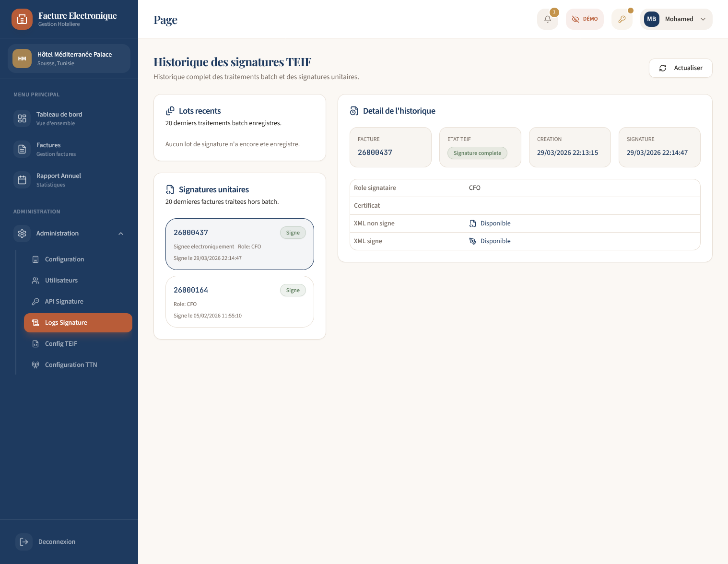Select Hôtel Méditerranée Palace selector
This screenshot has width=728, height=564.
point(69,59)
